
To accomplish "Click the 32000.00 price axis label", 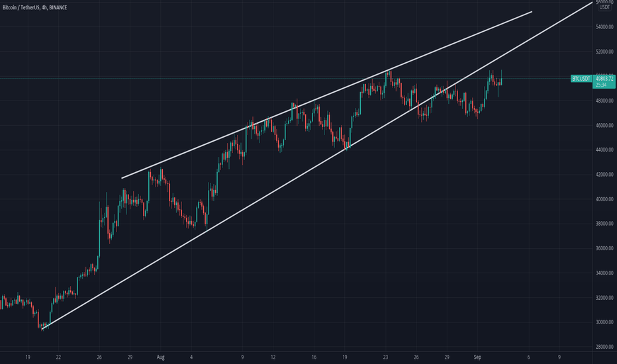I will 604,298.
